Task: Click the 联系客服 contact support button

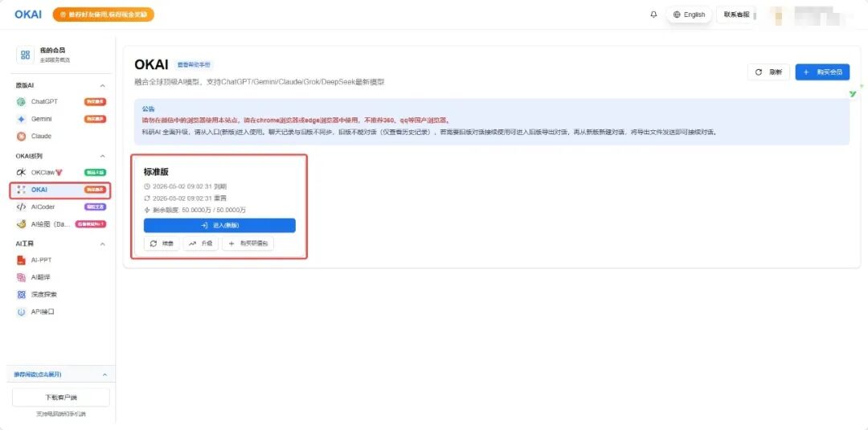Action: [736, 14]
